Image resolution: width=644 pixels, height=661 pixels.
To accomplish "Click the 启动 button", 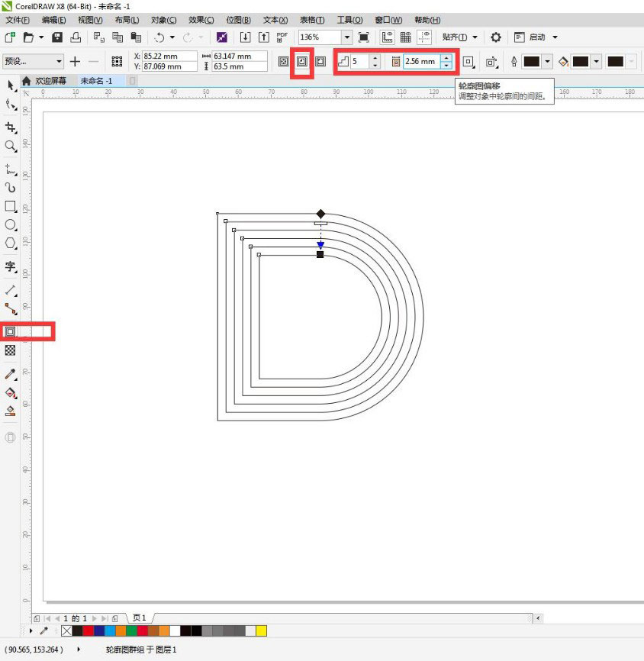I will point(537,37).
